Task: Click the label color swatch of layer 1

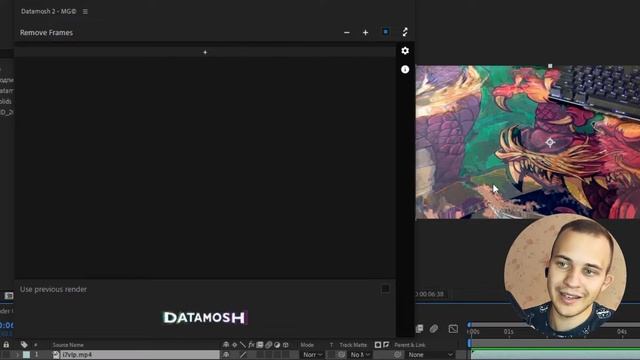Action: pyautogui.click(x=27, y=355)
